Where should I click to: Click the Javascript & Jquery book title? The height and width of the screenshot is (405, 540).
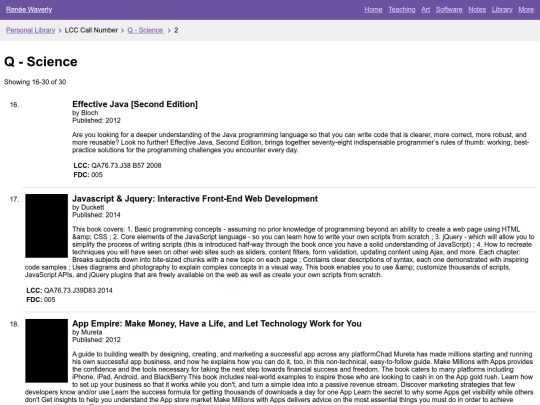[x=195, y=199]
